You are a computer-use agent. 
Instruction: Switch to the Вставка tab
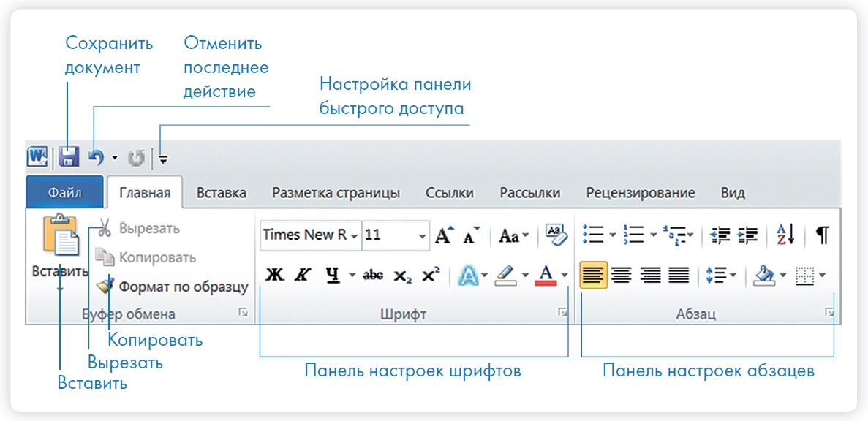pyautogui.click(x=221, y=193)
